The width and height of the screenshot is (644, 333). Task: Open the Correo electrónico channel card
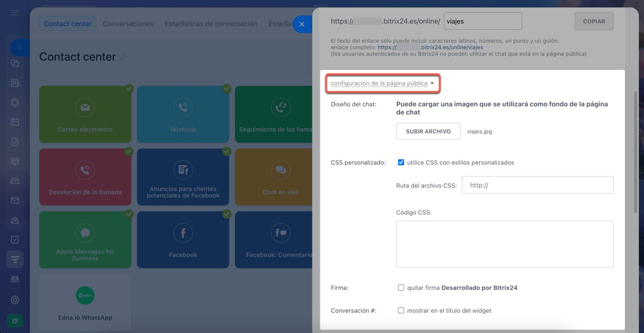click(85, 114)
